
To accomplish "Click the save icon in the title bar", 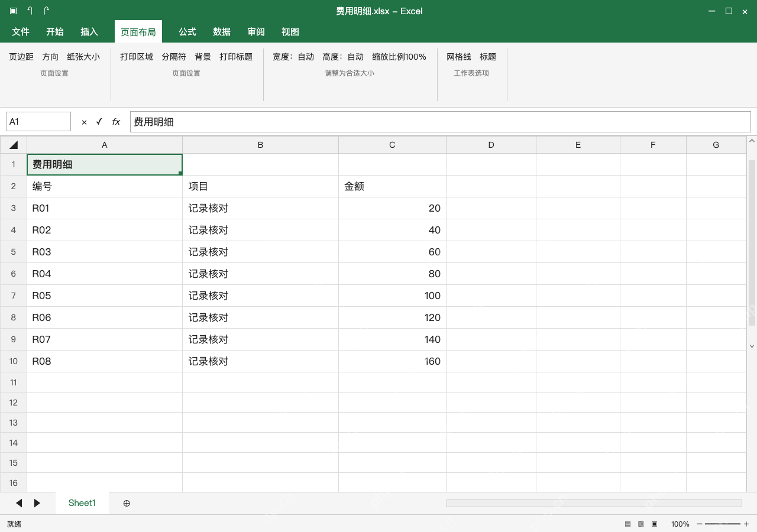I will [14, 11].
